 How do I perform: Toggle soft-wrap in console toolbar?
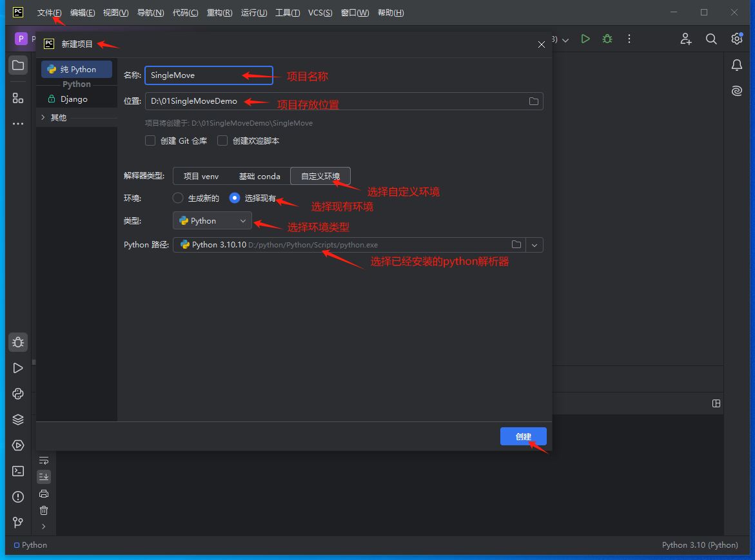44,460
